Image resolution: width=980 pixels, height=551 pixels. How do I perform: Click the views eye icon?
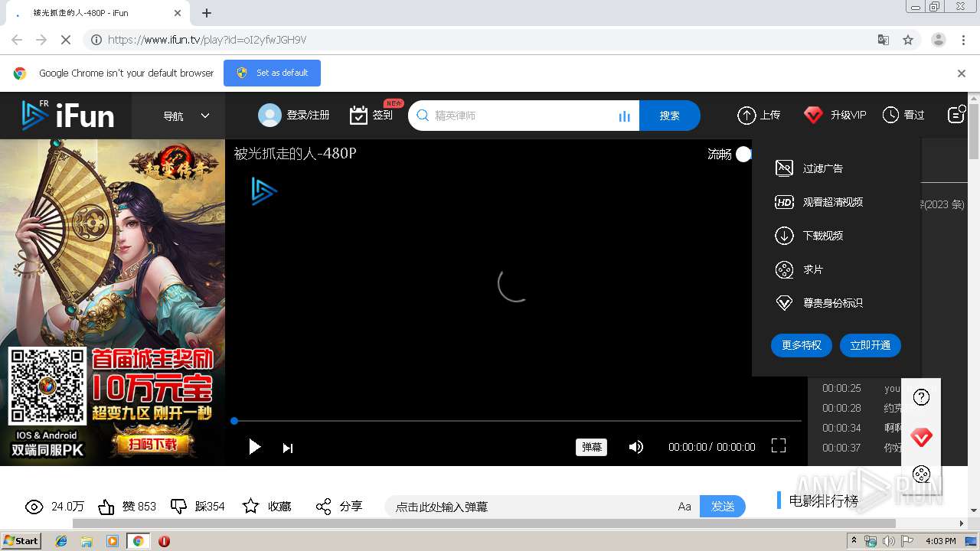point(34,507)
